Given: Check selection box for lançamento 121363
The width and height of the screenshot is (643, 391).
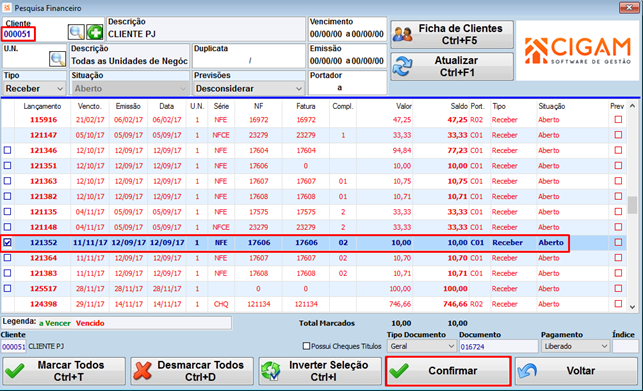Looking at the screenshot, I should (x=7, y=181).
